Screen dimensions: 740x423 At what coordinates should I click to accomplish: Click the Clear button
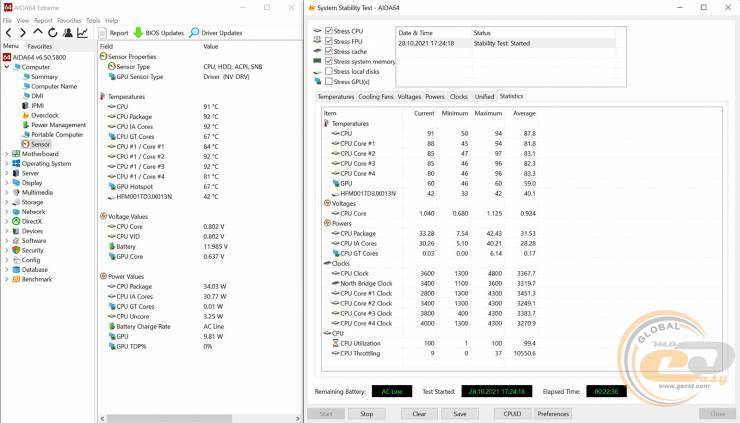tap(419, 414)
